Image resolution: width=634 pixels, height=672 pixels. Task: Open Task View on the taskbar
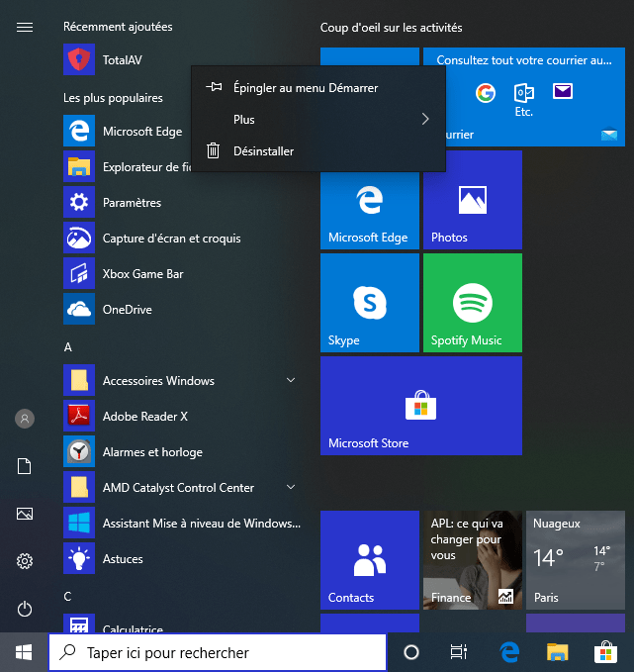pos(458,652)
